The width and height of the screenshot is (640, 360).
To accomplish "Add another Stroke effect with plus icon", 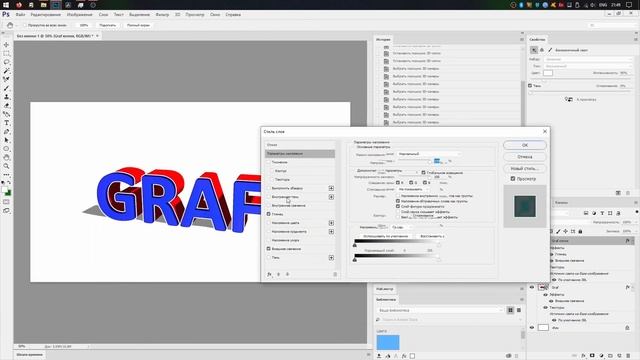I will point(331,188).
